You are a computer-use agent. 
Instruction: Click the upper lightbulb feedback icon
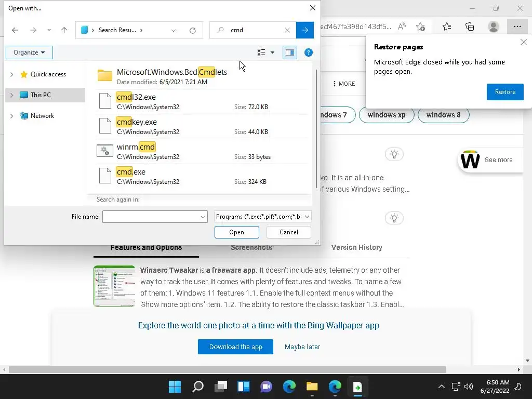[x=394, y=154]
